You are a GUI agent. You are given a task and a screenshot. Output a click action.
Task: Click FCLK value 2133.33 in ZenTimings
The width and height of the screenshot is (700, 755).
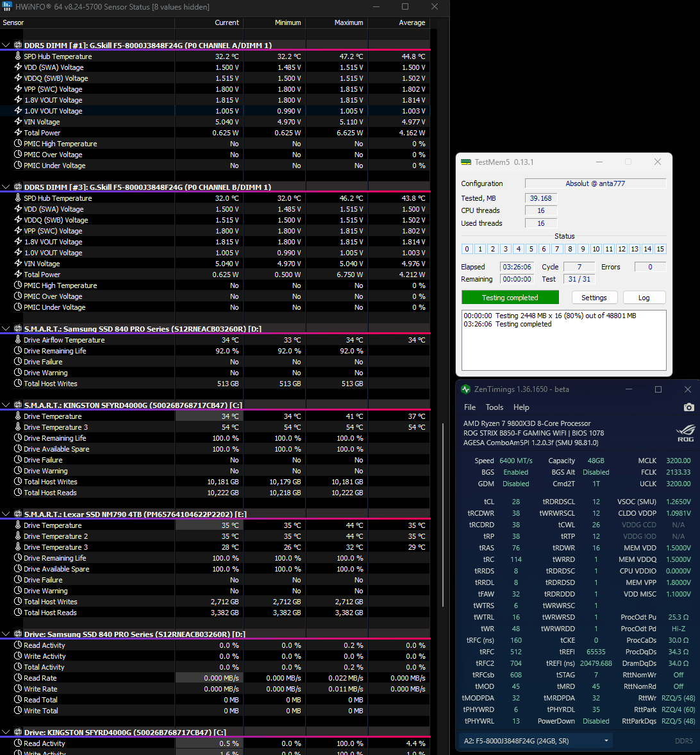click(x=678, y=472)
